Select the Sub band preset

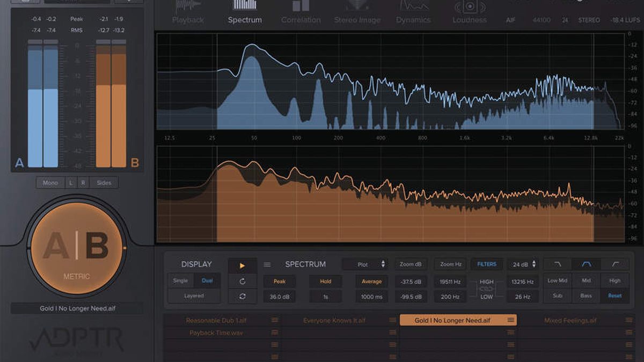point(558,295)
